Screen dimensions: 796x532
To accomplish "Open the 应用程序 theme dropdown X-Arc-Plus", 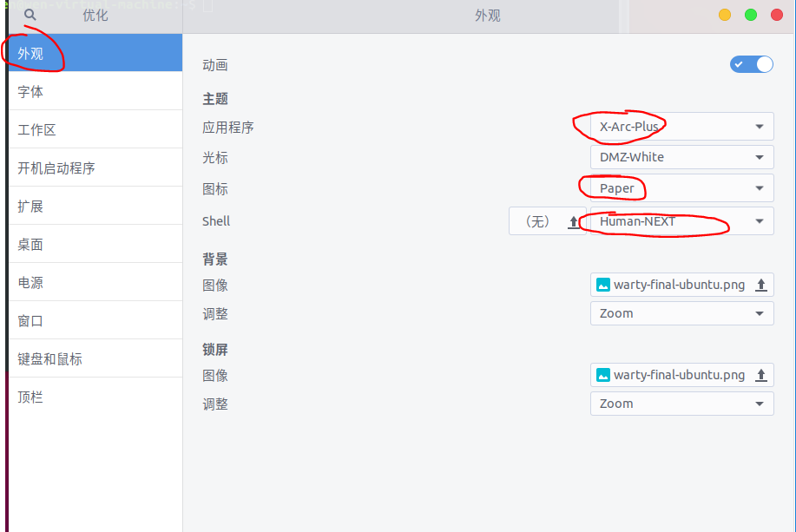I will [x=681, y=127].
